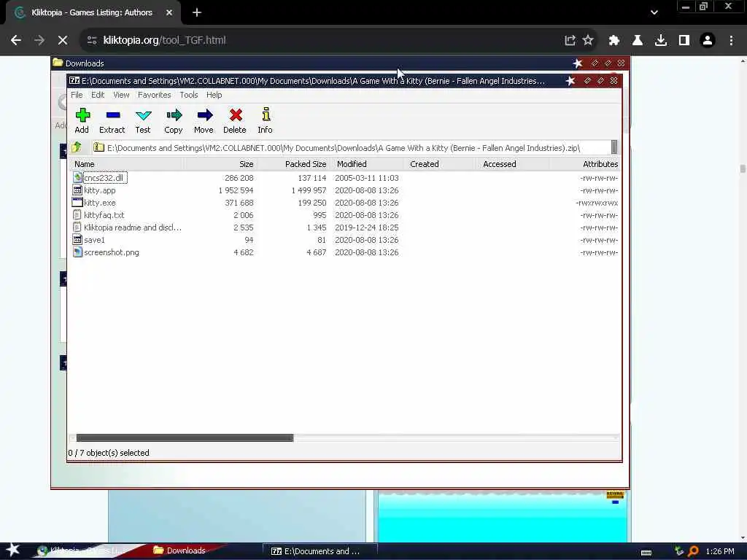Screen dimensions: 747x560
Task: Click the screenshot.png image file icon
Action: pyautogui.click(x=77, y=252)
